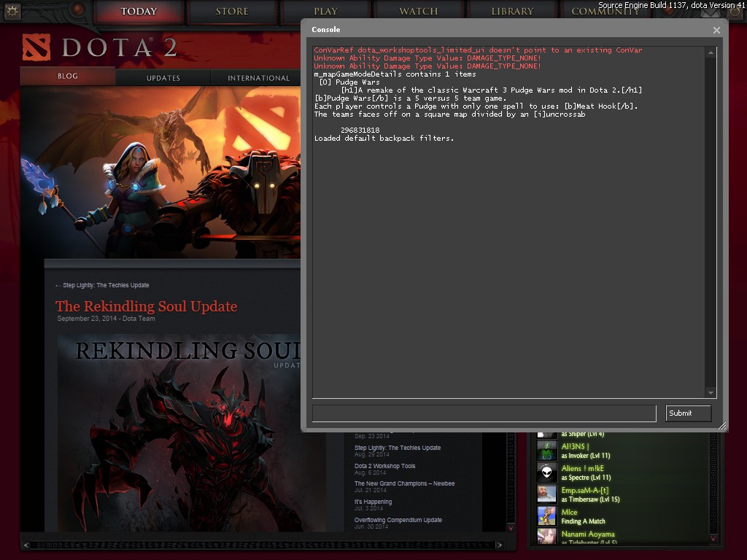Close the Console window

click(716, 30)
